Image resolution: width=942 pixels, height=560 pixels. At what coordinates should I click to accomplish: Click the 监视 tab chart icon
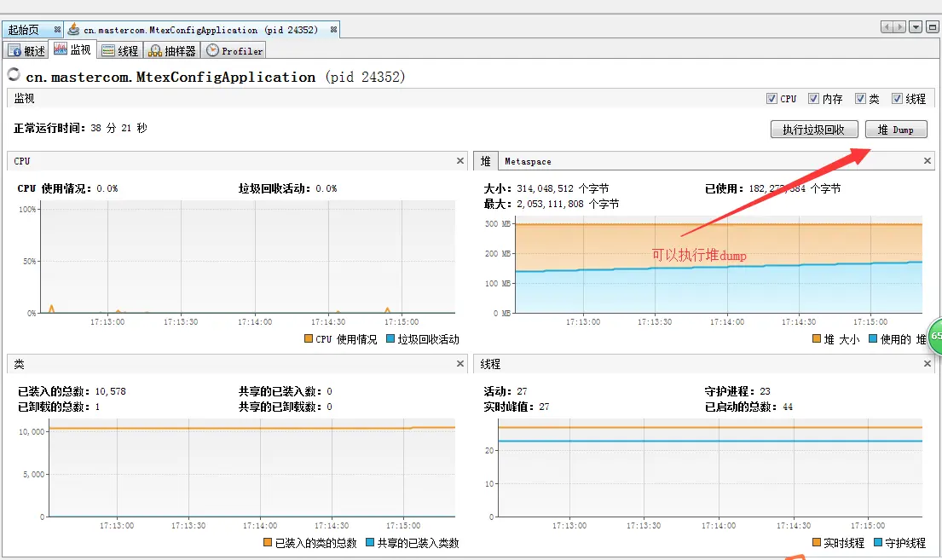tap(60, 49)
